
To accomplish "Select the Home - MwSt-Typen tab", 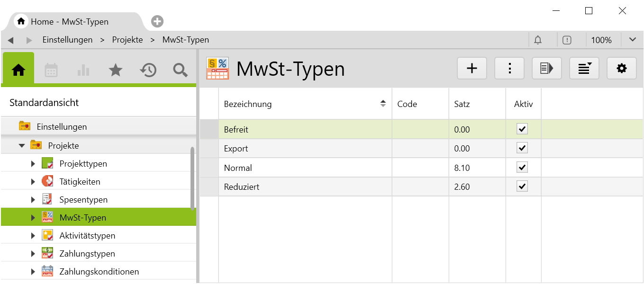I will click(x=70, y=22).
